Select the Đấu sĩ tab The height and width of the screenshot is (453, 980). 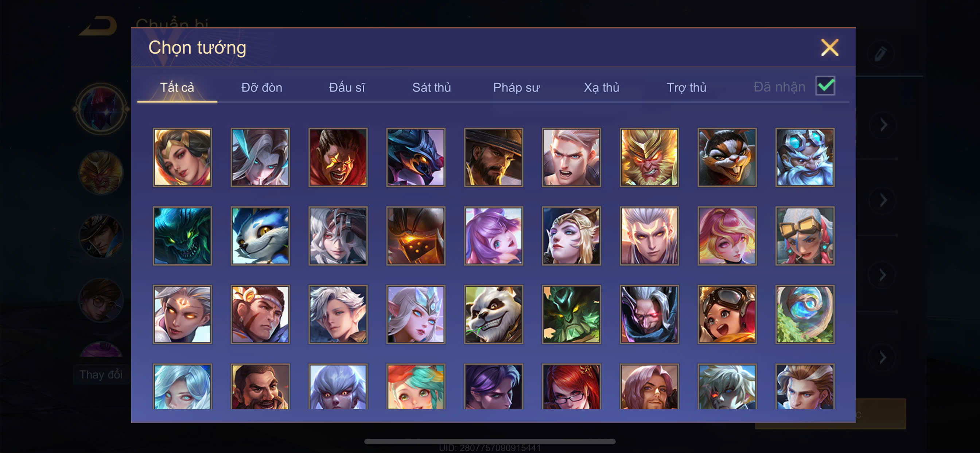point(347,88)
